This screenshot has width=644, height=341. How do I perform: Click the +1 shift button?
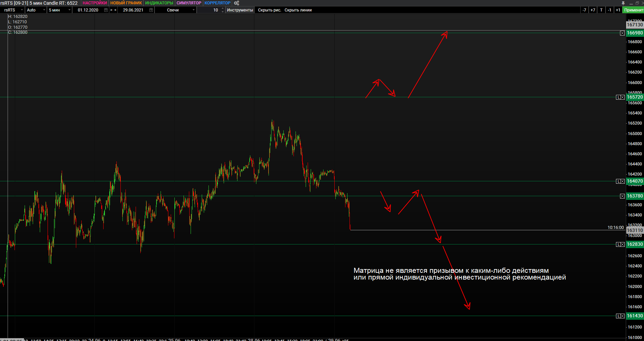[x=618, y=10]
